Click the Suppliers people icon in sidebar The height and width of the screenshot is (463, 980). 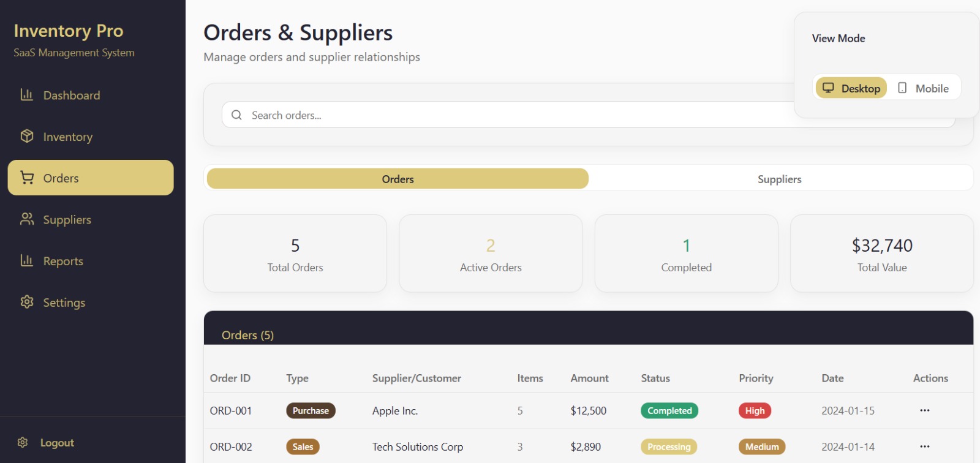click(x=26, y=219)
